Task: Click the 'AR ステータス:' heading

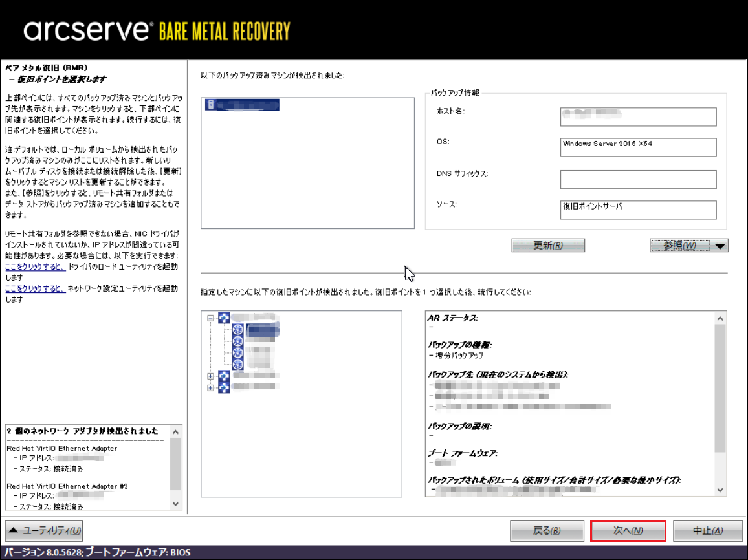Action: tap(453, 318)
